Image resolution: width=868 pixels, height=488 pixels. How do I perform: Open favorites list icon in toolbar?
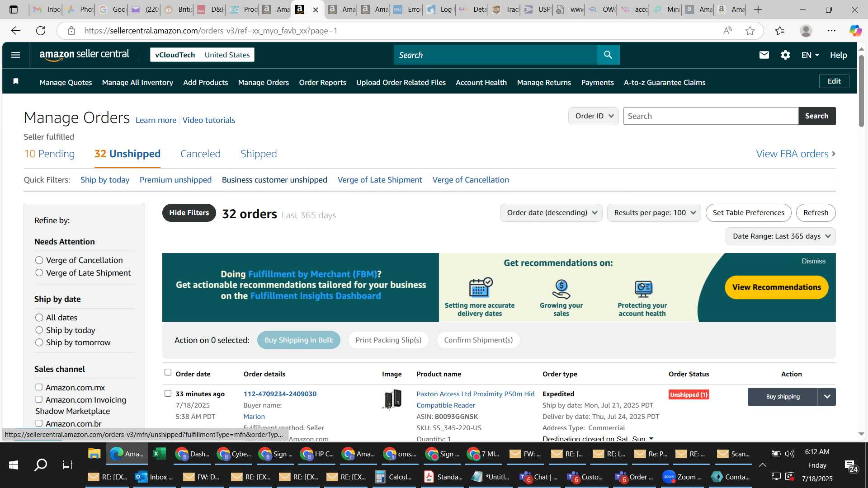point(780,31)
